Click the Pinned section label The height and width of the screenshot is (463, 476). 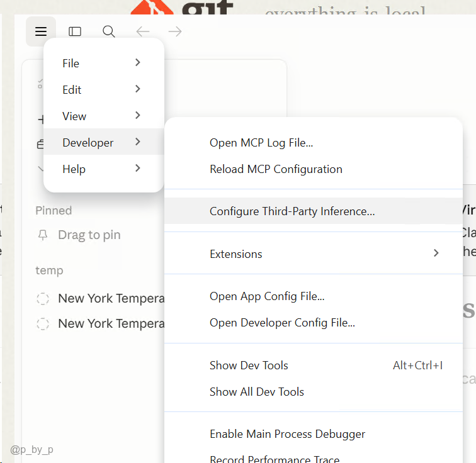pyautogui.click(x=54, y=211)
